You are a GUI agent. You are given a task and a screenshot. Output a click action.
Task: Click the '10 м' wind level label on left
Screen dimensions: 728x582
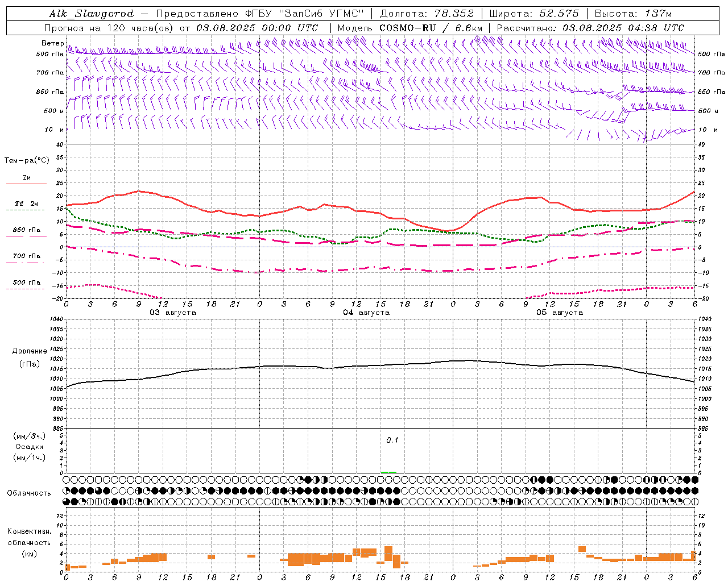(x=55, y=130)
